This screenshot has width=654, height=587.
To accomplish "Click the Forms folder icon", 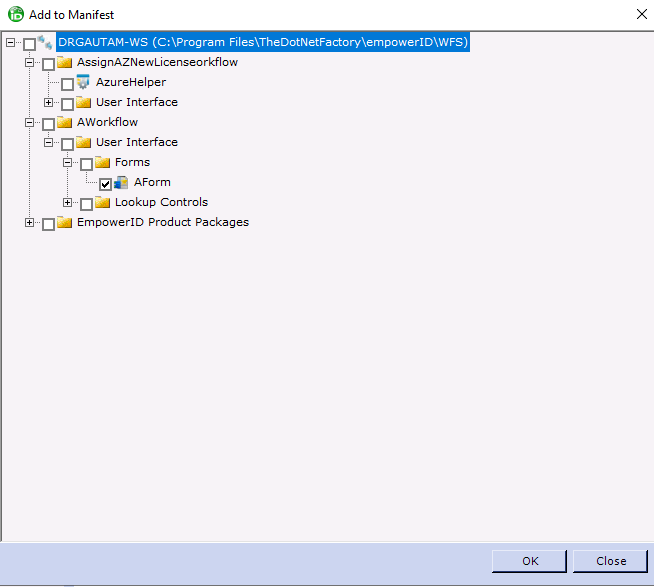I will [102, 163].
